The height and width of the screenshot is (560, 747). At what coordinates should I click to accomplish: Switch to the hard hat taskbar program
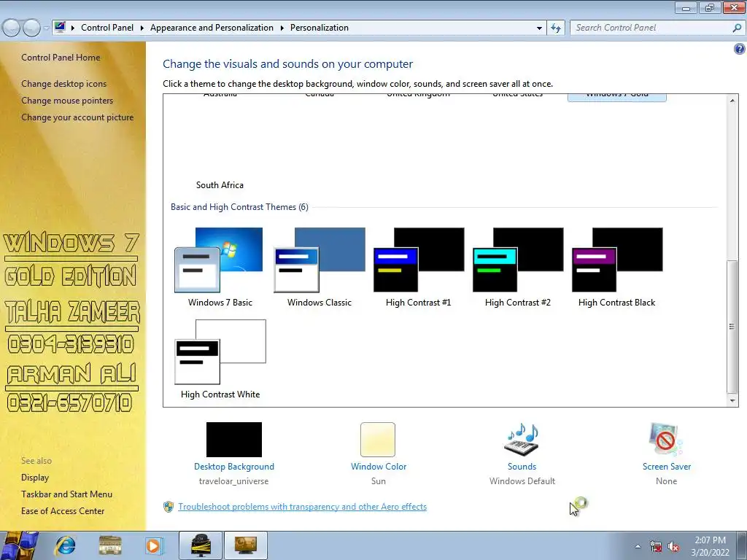coord(201,545)
